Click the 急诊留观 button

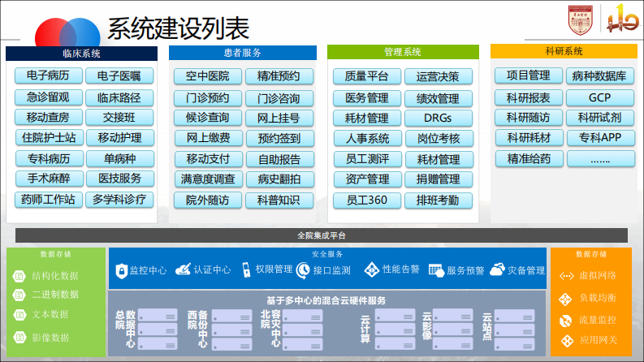click(x=48, y=97)
